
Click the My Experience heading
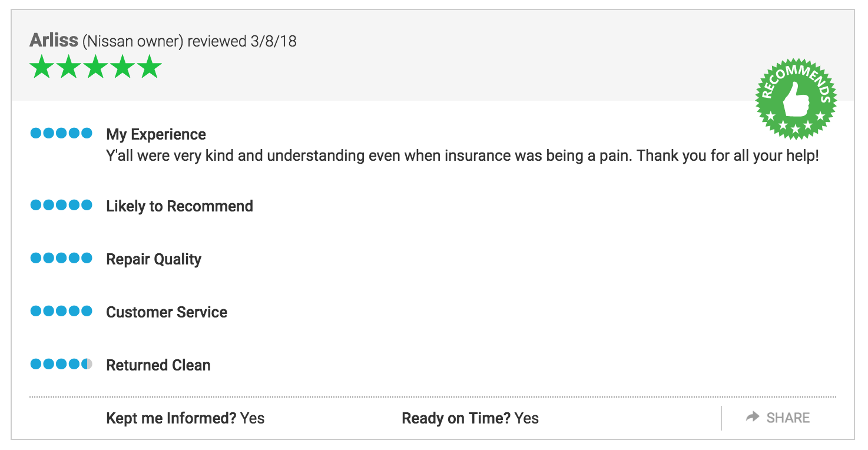click(156, 134)
